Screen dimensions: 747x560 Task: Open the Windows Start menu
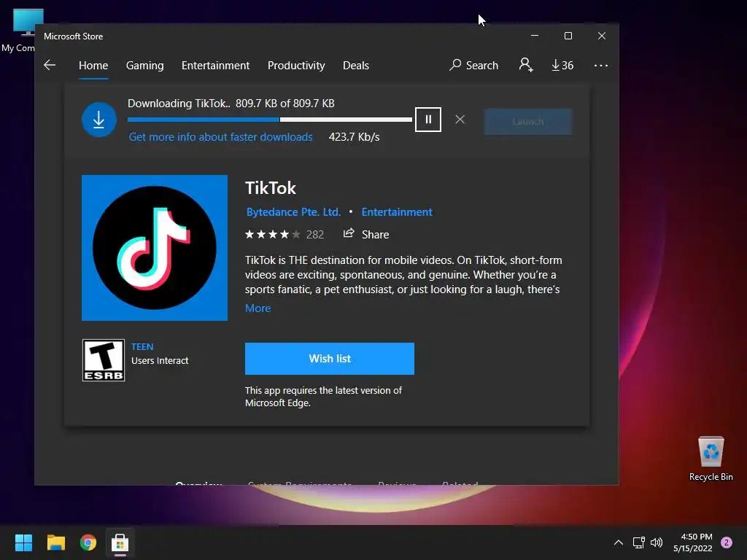[23, 542]
